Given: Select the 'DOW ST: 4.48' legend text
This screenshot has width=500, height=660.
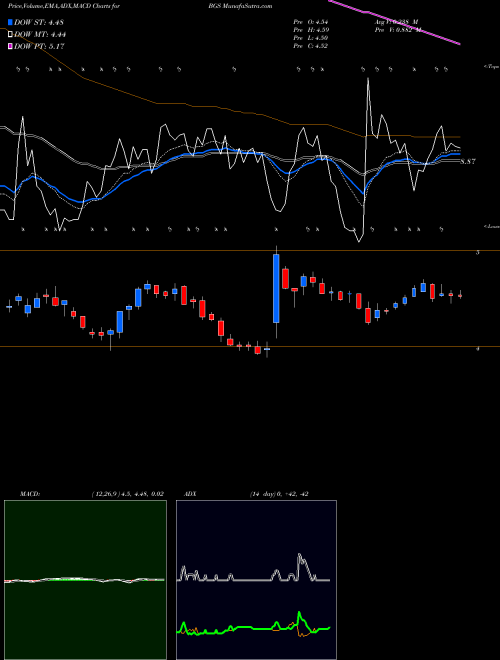Looking at the screenshot, I should [39, 22].
